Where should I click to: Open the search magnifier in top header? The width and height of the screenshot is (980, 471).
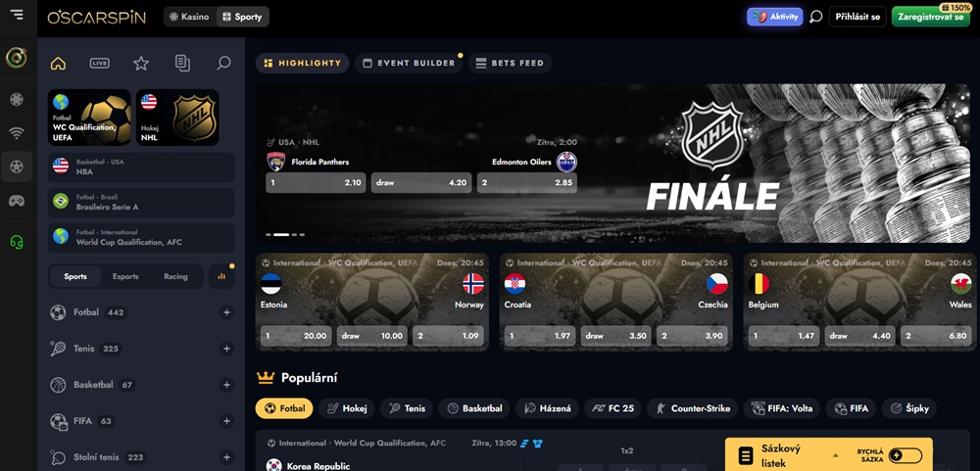pyautogui.click(x=815, y=17)
